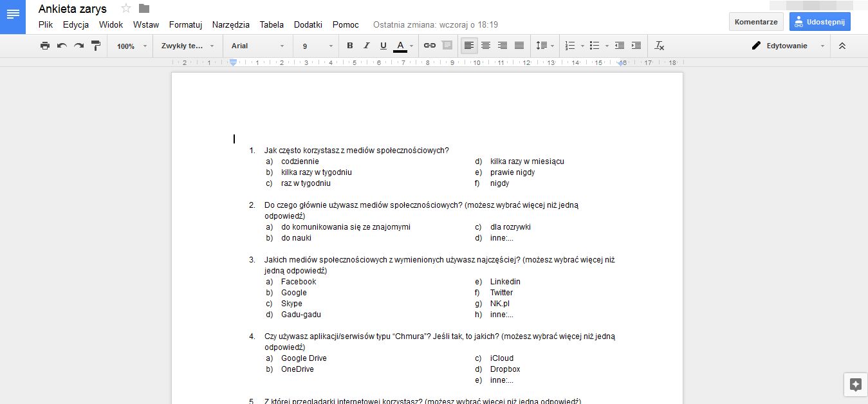Insert a link
Screen dimensions: 868x404
point(430,46)
